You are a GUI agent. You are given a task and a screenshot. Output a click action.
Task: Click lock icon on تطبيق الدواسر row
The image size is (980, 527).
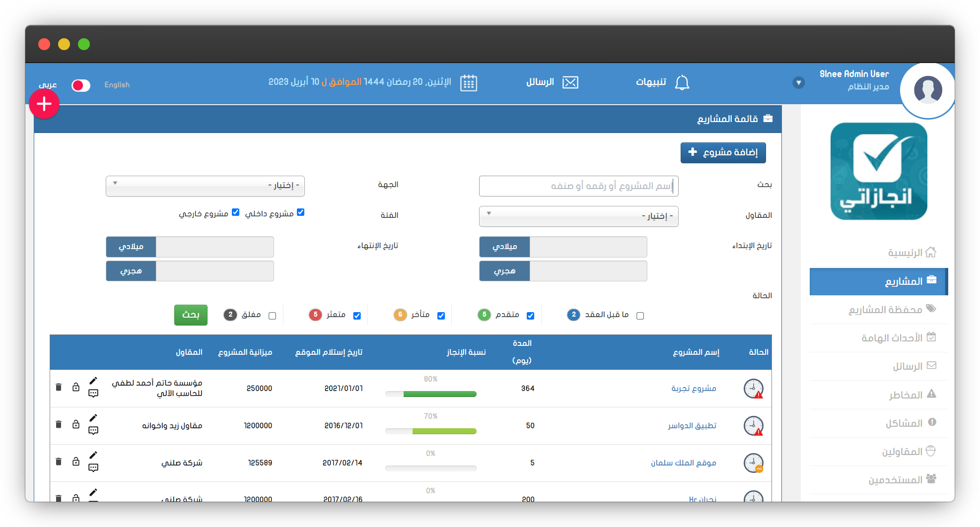click(x=76, y=424)
